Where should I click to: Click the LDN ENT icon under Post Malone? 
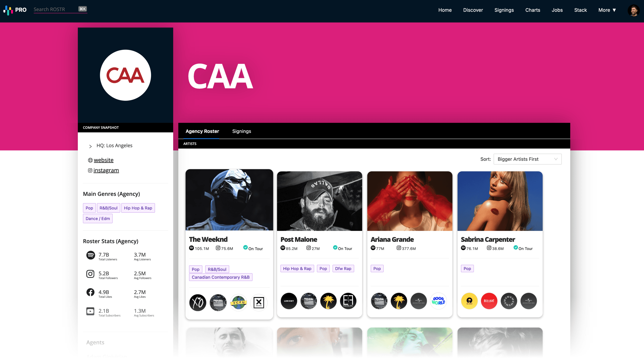pos(289,301)
